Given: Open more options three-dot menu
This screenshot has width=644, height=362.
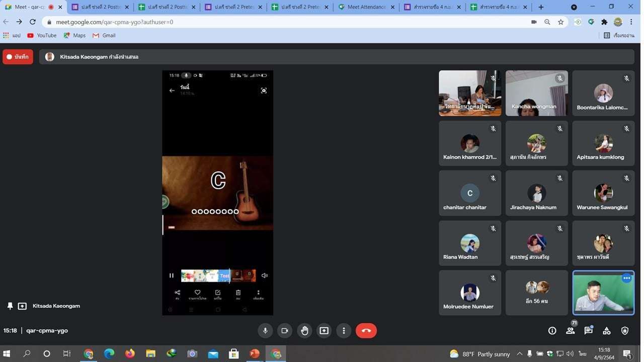Looking at the screenshot, I should [344, 330].
